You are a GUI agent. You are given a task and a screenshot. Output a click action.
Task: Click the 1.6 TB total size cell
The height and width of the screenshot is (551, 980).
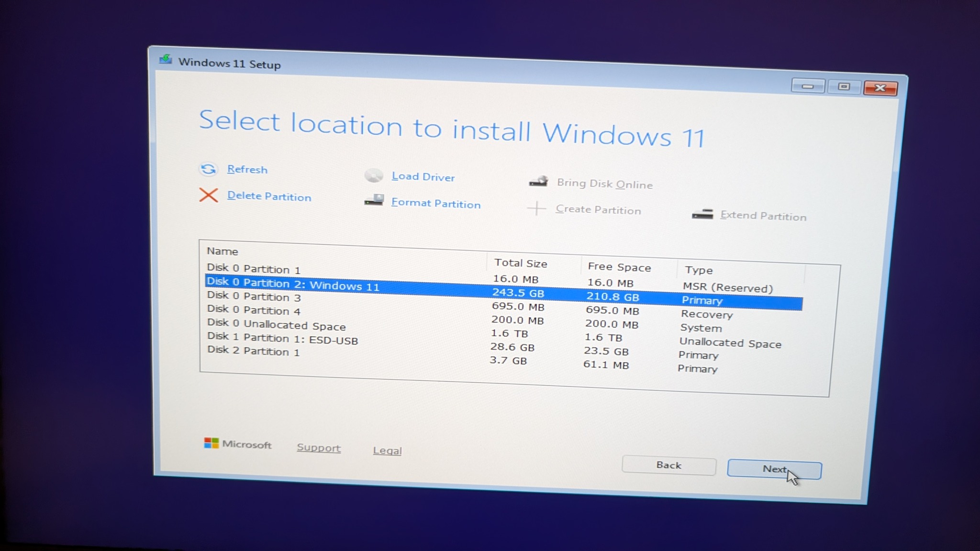pos(510,333)
